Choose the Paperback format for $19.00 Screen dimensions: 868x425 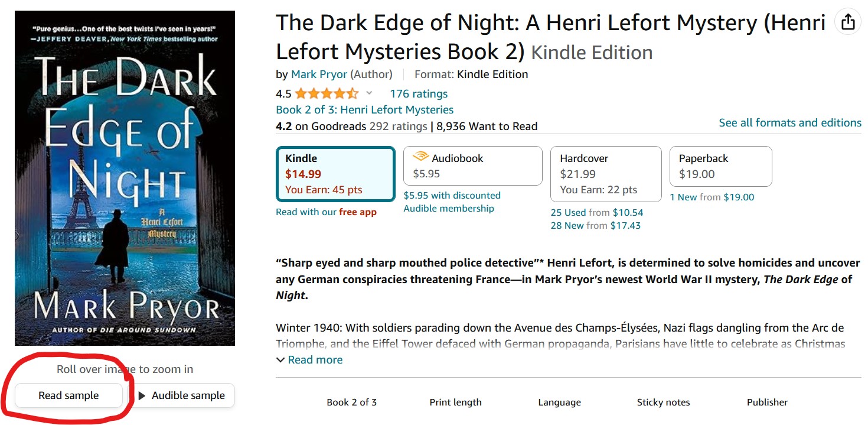[720, 166]
